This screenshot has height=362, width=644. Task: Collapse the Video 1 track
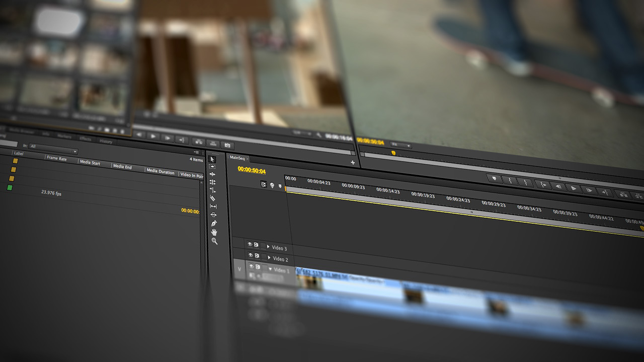click(x=270, y=269)
